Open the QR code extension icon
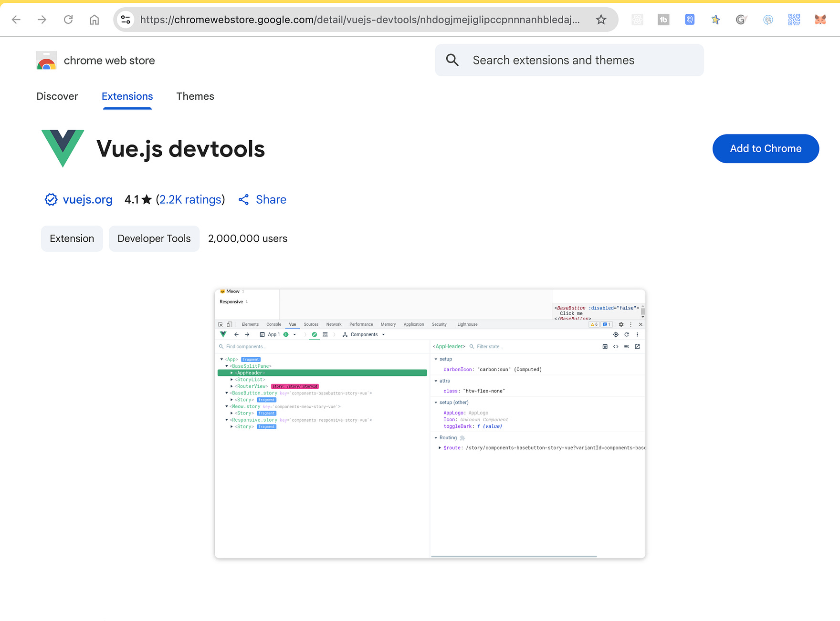This screenshot has height=621, width=840. coord(794,20)
